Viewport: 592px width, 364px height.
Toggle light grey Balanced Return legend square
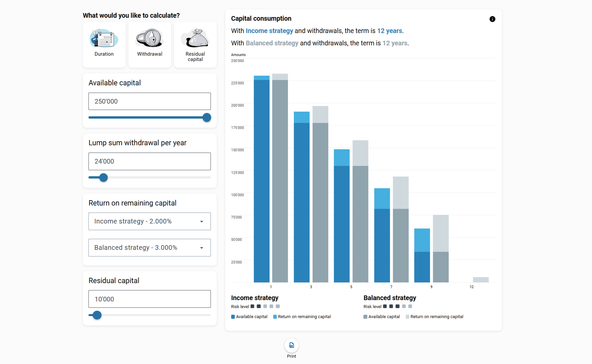point(407,317)
